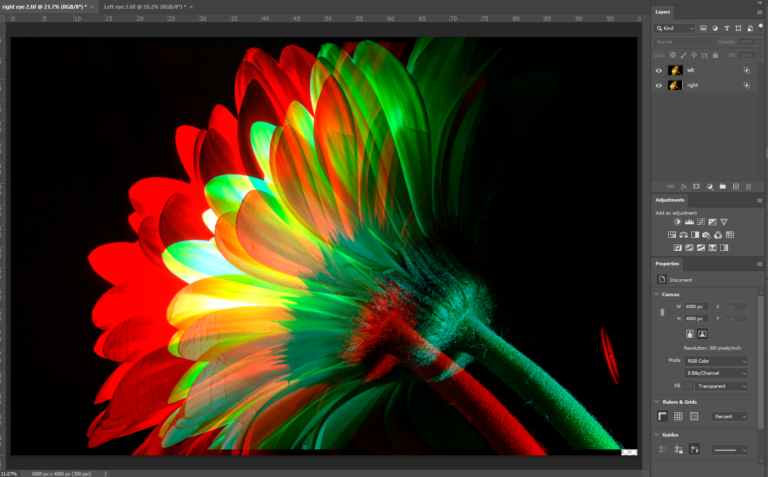Lock all padlock icon in Layers

click(716, 55)
